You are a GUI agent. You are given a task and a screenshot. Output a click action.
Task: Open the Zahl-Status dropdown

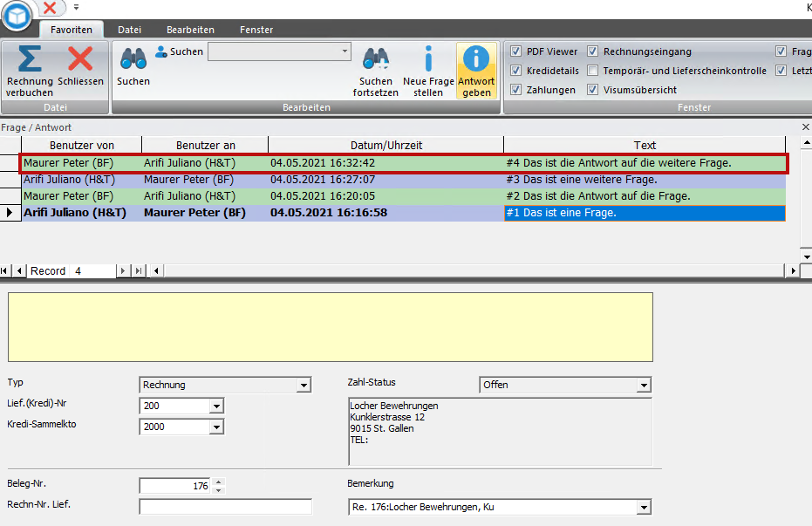(644, 386)
